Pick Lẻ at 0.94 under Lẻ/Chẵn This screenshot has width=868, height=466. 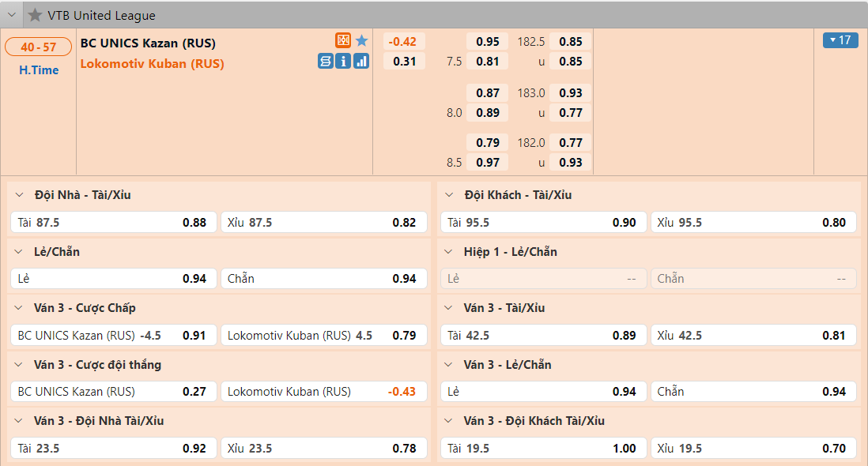(113, 279)
